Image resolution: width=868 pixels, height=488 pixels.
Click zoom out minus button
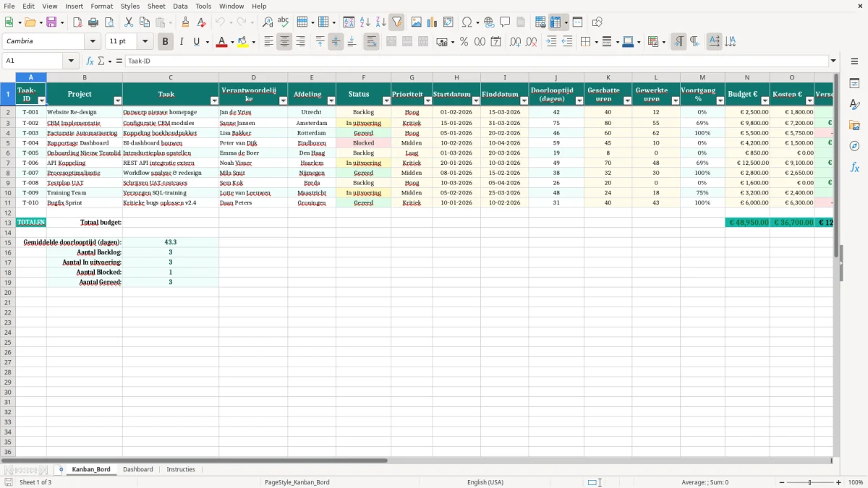coord(780,482)
